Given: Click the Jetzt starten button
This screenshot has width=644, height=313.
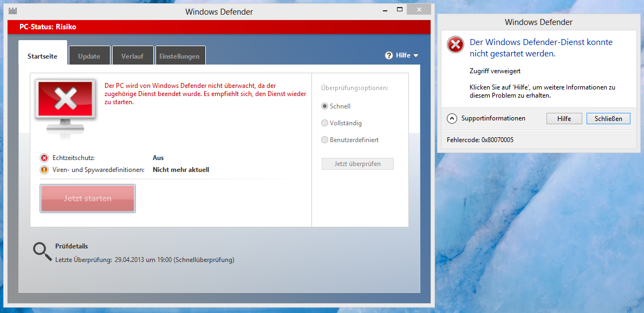Looking at the screenshot, I should pos(88,198).
